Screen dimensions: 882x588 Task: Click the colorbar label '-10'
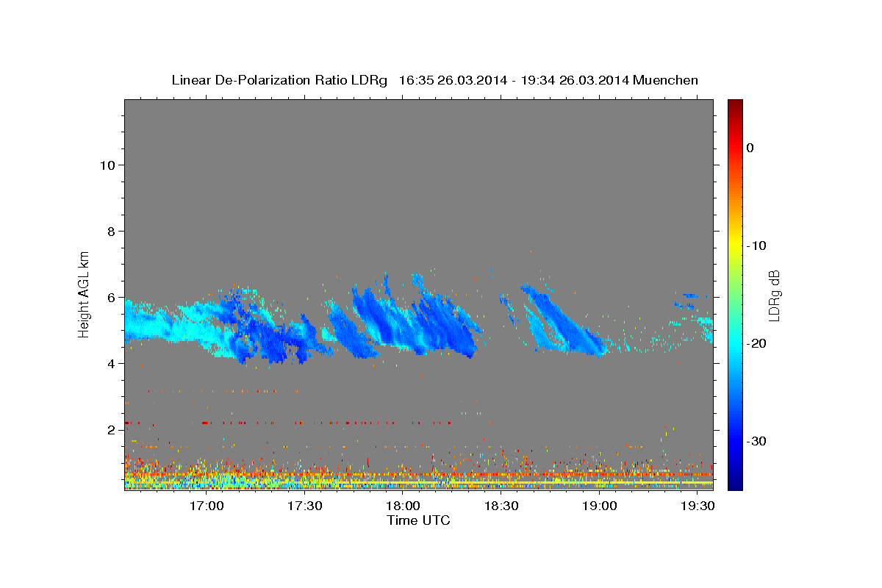point(756,245)
